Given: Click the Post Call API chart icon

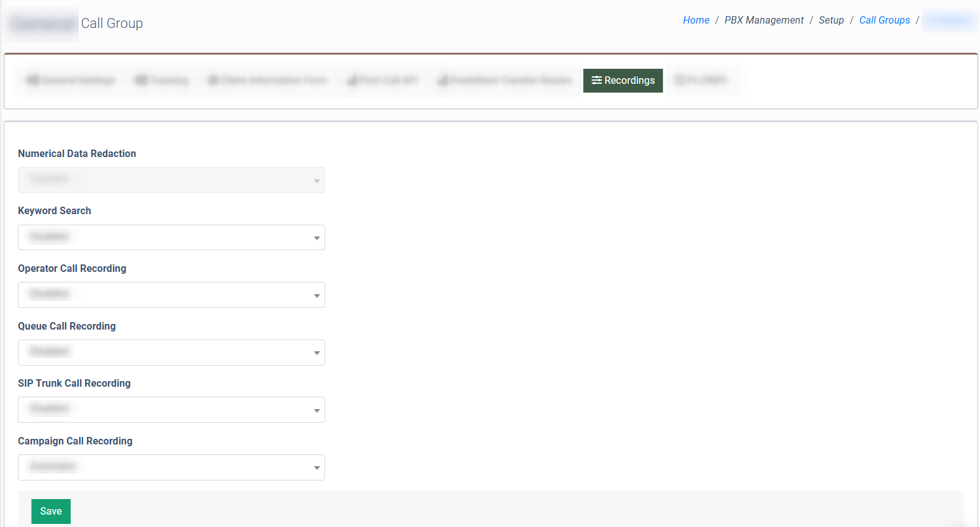Looking at the screenshot, I should pos(352,81).
